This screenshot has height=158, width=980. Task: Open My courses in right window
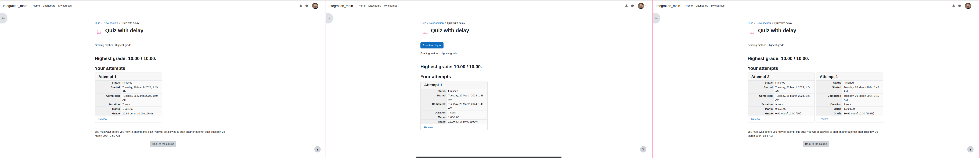pyautogui.click(x=718, y=6)
